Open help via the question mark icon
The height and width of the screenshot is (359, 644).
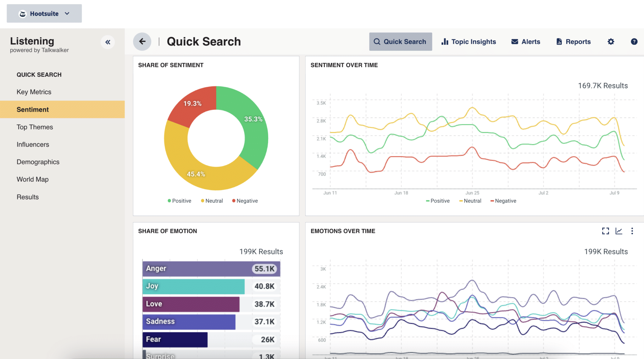tap(634, 41)
